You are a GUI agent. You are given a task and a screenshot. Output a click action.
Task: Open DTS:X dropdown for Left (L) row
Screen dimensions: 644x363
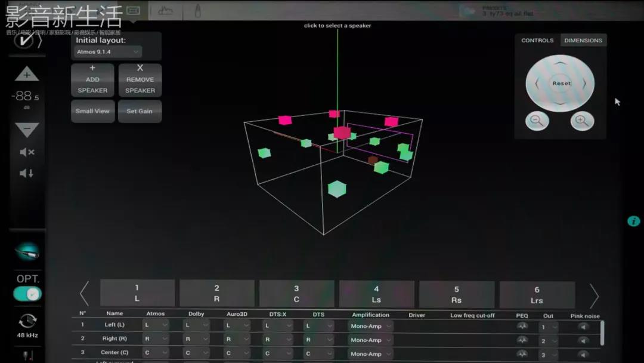tap(278, 325)
